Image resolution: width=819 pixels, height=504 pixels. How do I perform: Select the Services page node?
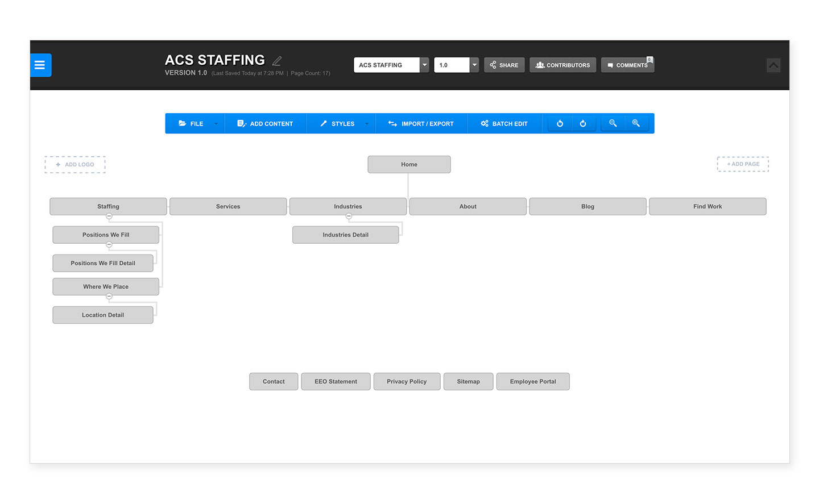pyautogui.click(x=228, y=207)
